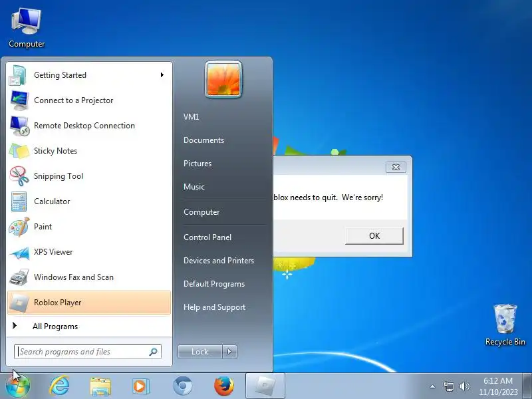Open Chromium browser from the taskbar
The image size is (532, 399).
(182, 386)
